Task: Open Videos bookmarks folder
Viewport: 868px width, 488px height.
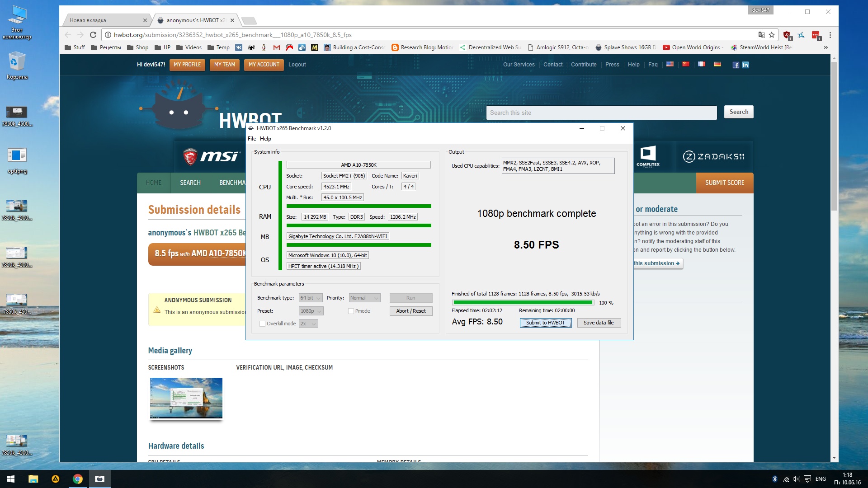Action: point(189,47)
